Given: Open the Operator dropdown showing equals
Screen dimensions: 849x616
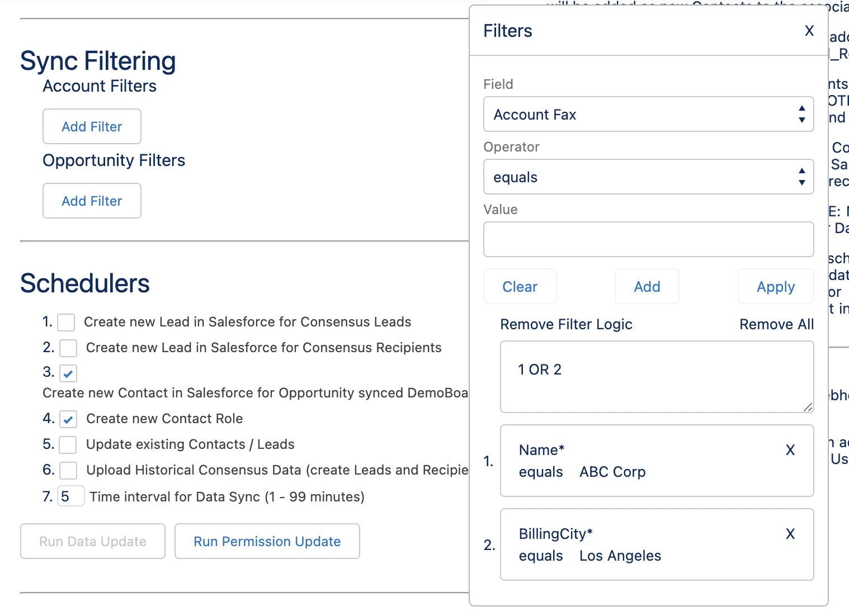Looking at the screenshot, I should coord(648,177).
